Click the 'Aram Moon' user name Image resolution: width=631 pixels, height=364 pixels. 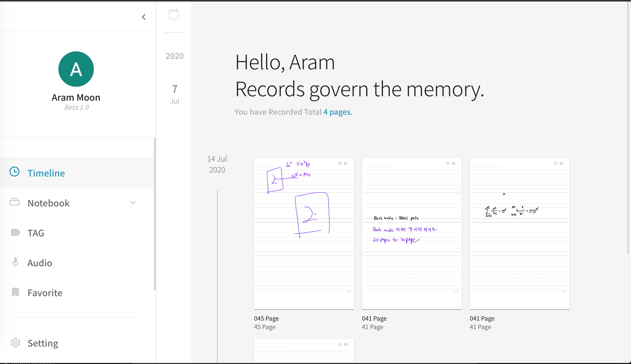[76, 97]
